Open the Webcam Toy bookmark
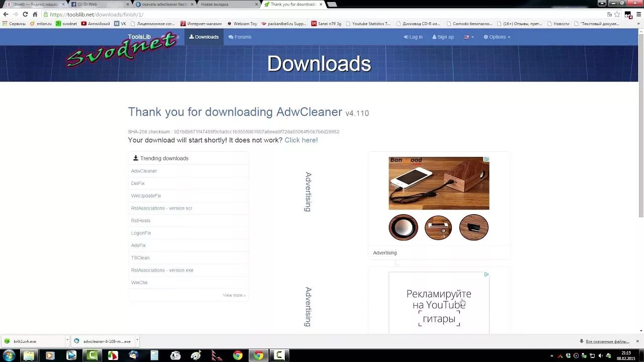 point(242,24)
